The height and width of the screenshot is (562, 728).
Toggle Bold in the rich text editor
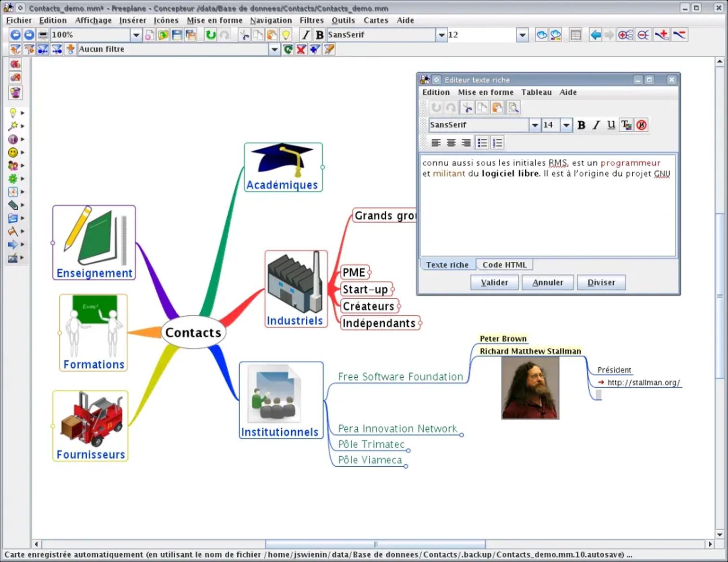[x=581, y=125]
